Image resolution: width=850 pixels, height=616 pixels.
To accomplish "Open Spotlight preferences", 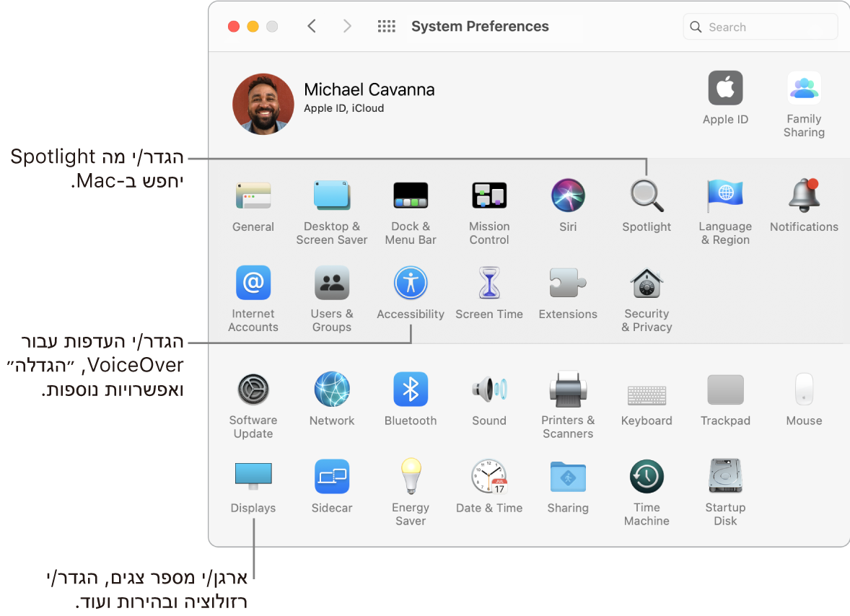I will tap(647, 195).
